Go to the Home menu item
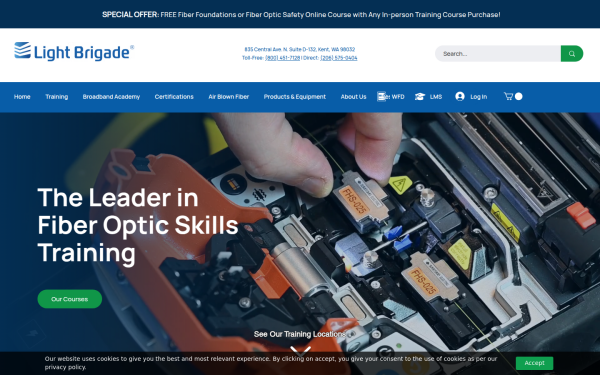 tap(22, 97)
